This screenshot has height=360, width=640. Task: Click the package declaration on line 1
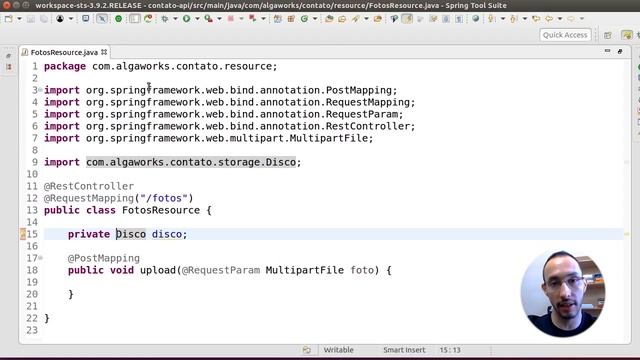(x=160, y=66)
